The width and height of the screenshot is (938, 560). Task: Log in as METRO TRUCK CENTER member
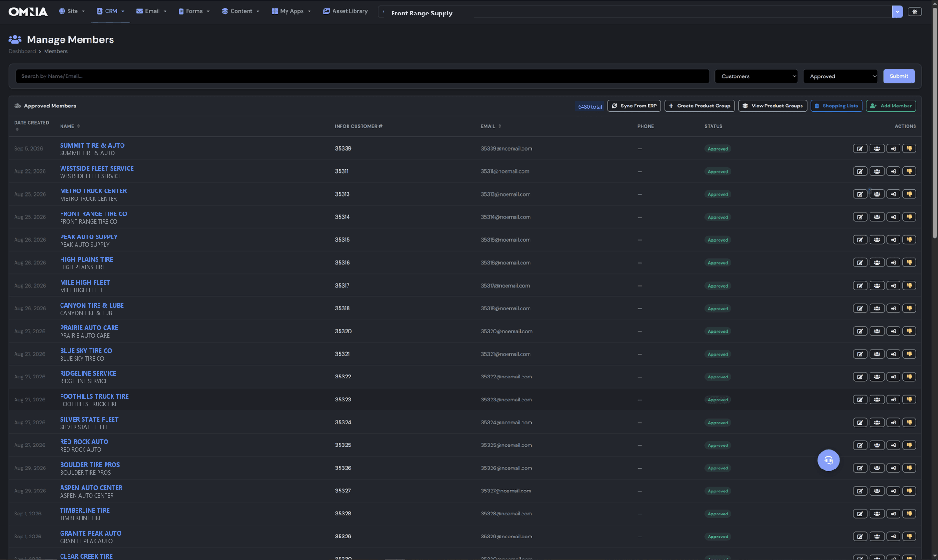tap(893, 194)
